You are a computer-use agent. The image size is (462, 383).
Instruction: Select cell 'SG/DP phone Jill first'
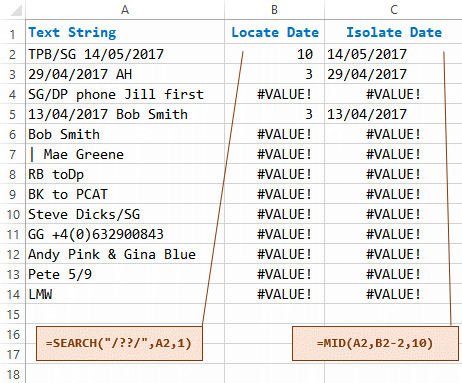[x=125, y=94]
